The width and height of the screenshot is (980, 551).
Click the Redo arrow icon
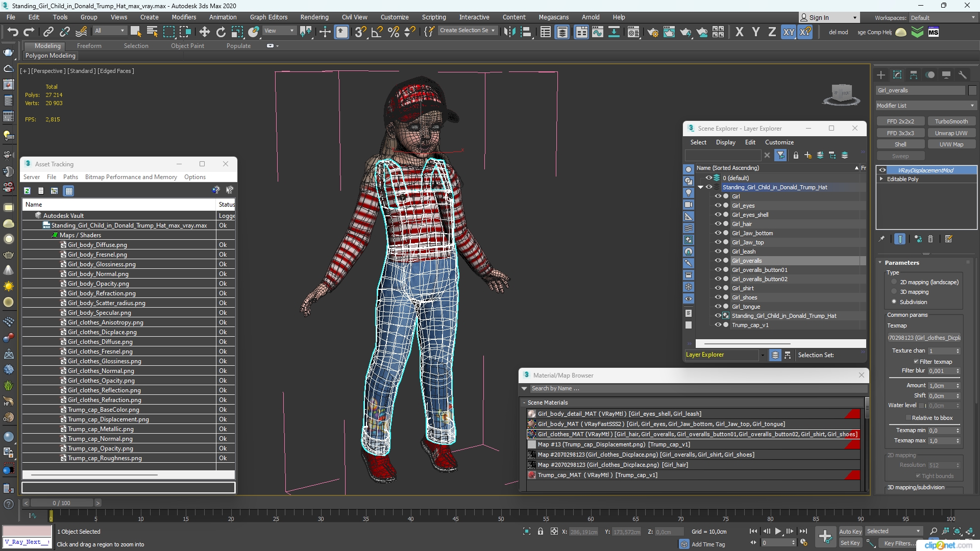click(x=29, y=32)
